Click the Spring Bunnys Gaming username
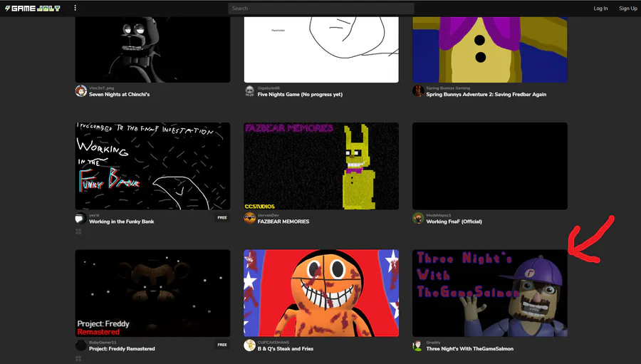The width and height of the screenshot is (641, 364). pyautogui.click(x=448, y=88)
